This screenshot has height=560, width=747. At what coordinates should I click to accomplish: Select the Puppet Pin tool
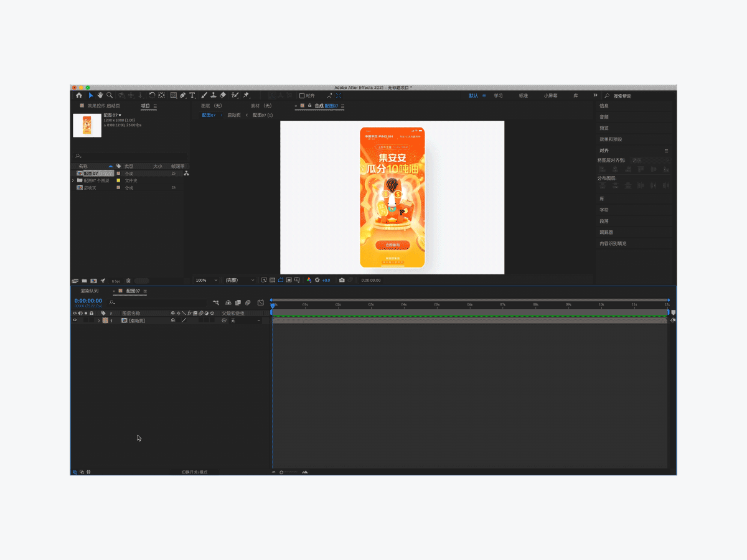point(245,96)
